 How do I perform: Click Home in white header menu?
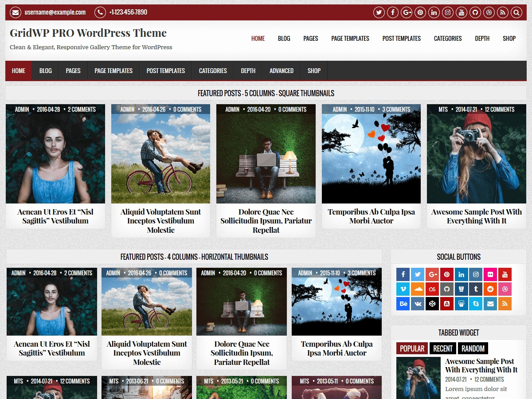258,39
